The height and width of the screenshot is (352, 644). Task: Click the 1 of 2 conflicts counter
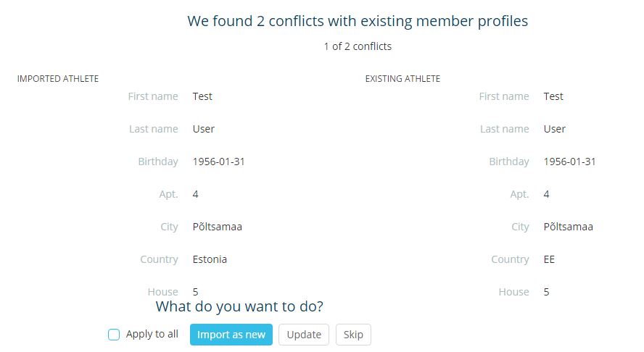click(x=358, y=46)
